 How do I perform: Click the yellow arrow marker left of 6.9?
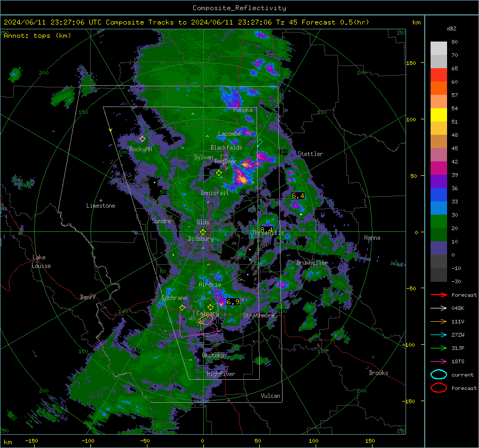click(221, 304)
